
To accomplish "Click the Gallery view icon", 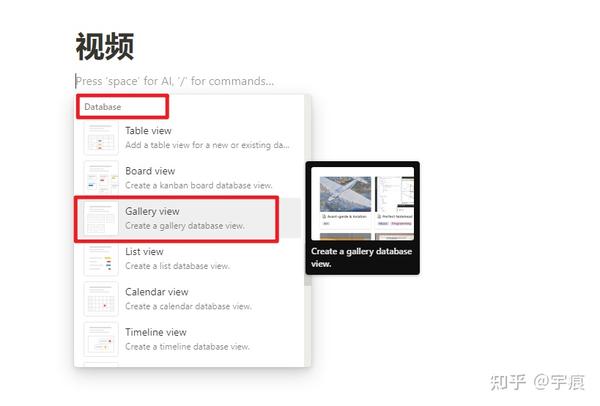I will click(x=101, y=218).
